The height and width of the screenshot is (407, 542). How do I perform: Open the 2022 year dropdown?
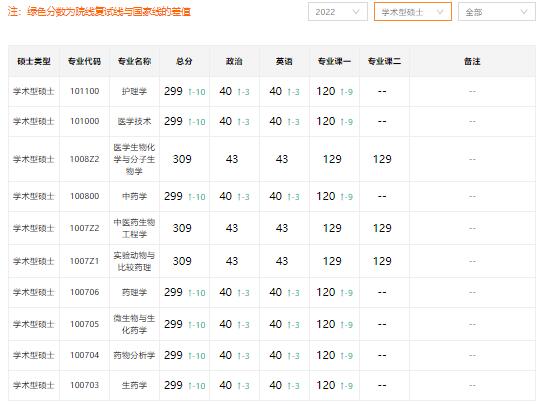pyautogui.click(x=337, y=12)
